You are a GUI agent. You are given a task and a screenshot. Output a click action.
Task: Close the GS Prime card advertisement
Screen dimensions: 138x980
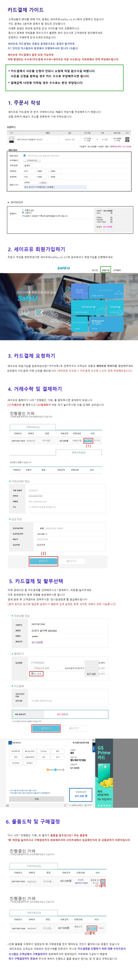[94, 740]
